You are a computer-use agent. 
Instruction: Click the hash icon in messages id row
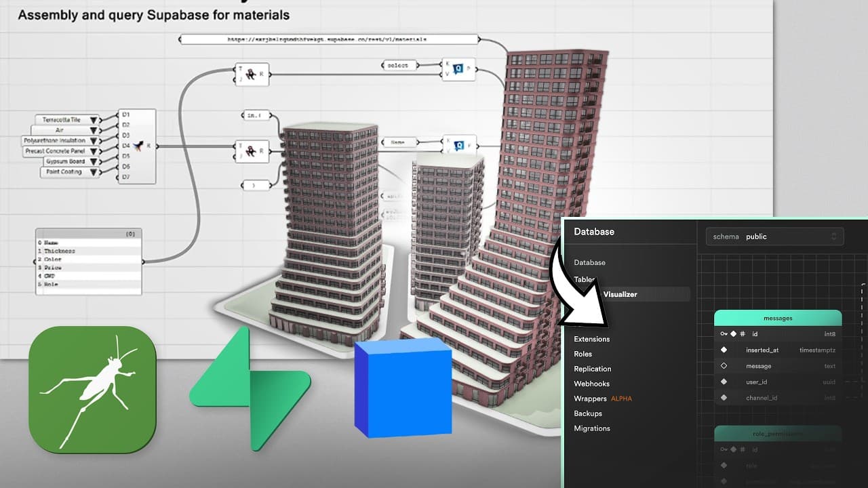click(x=743, y=334)
